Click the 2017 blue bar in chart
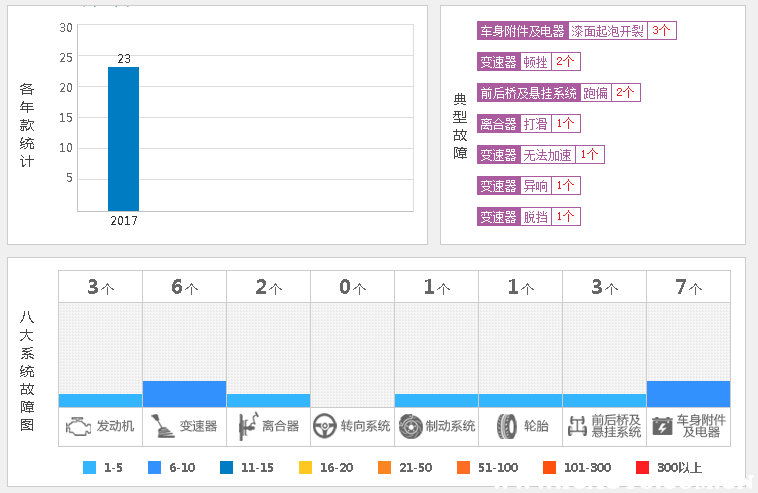The image size is (758, 493). coord(123,138)
